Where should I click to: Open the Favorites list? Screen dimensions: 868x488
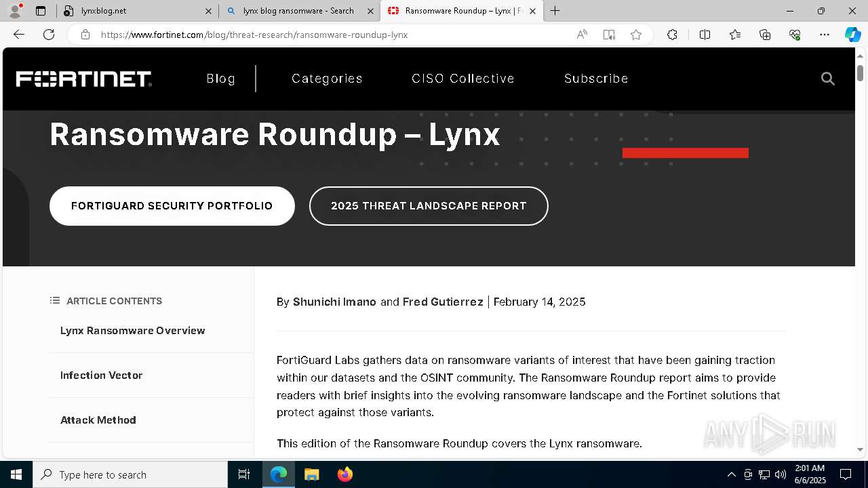[x=735, y=35]
